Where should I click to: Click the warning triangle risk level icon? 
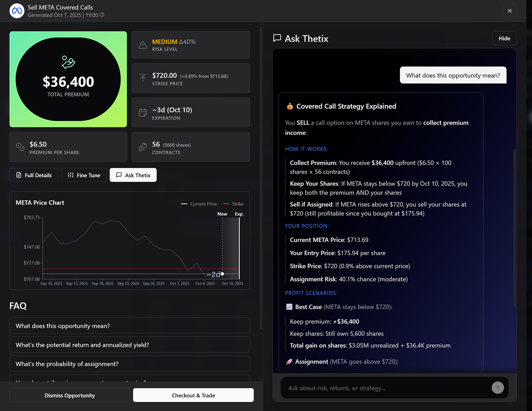tap(143, 45)
